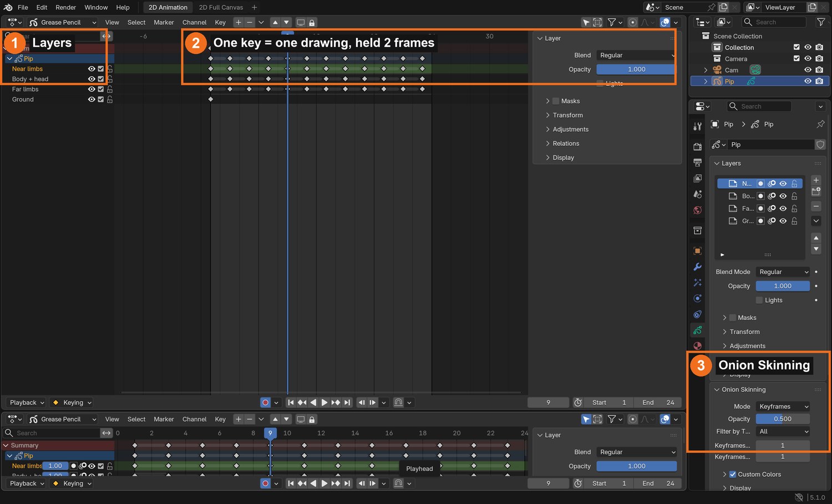
Task: Open the Object properties tab
Action: click(698, 251)
